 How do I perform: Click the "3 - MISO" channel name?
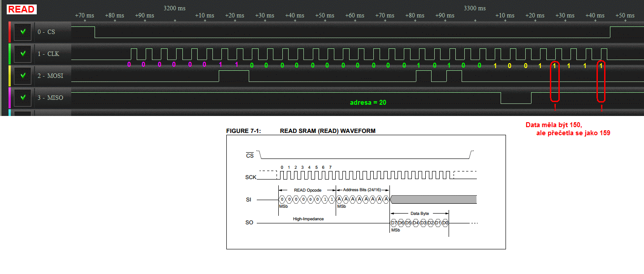[x=50, y=98]
